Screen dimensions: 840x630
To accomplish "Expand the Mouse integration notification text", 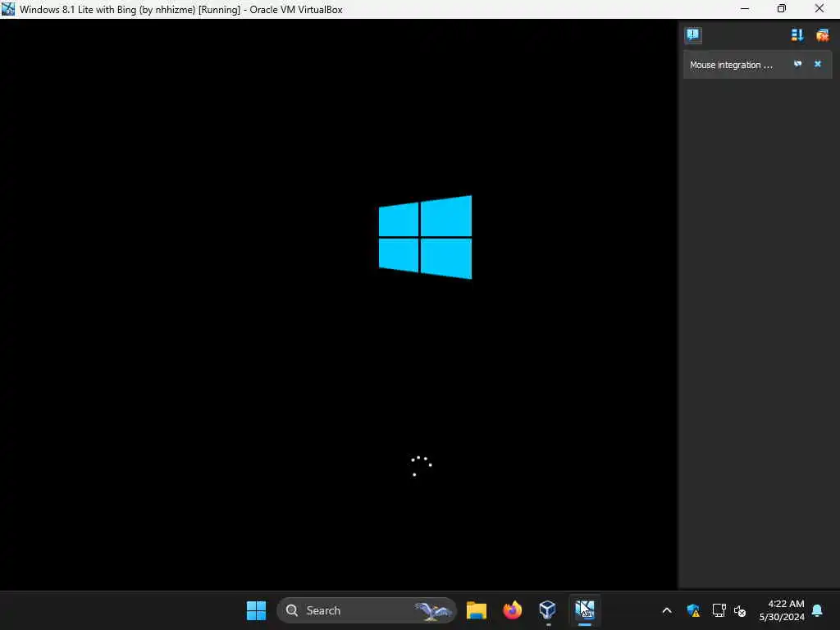I will (x=731, y=65).
